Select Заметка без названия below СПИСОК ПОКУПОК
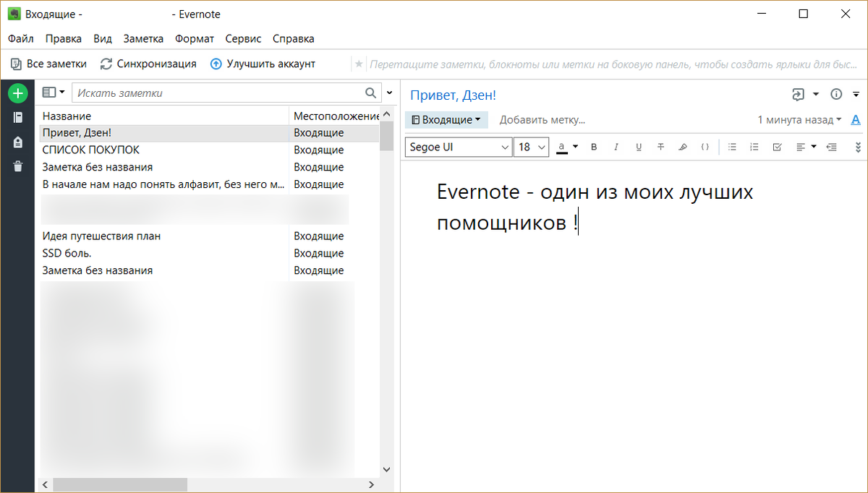The image size is (868, 493). [x=209, y=167]
